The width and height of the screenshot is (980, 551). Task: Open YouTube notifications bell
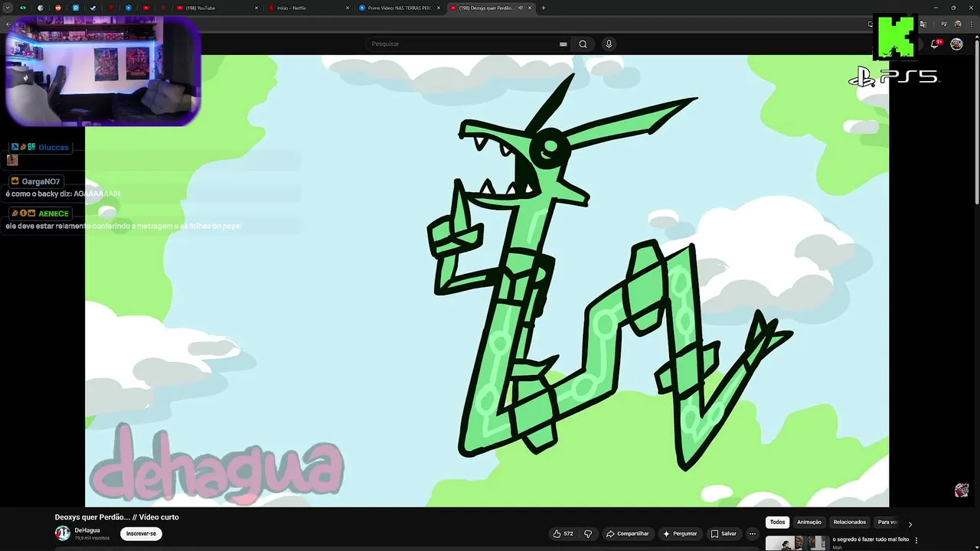click(x=935, y=44)
